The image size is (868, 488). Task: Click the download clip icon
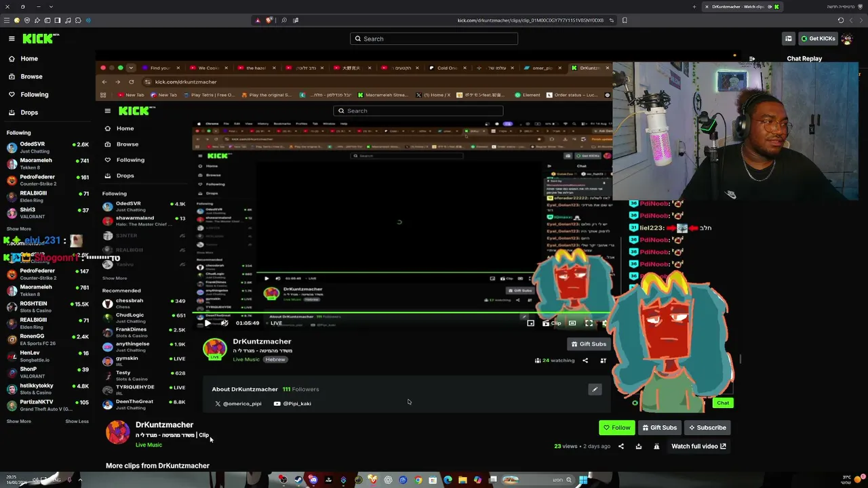click(638, 447)
